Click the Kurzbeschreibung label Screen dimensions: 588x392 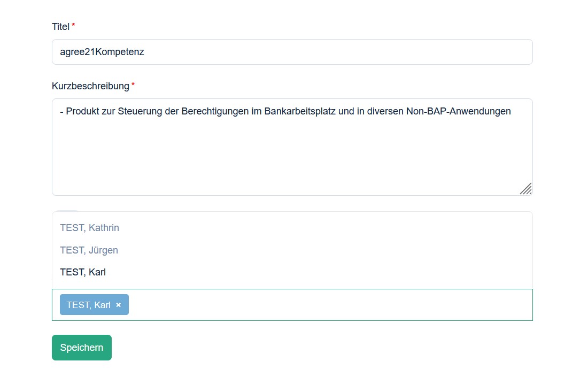90,86
